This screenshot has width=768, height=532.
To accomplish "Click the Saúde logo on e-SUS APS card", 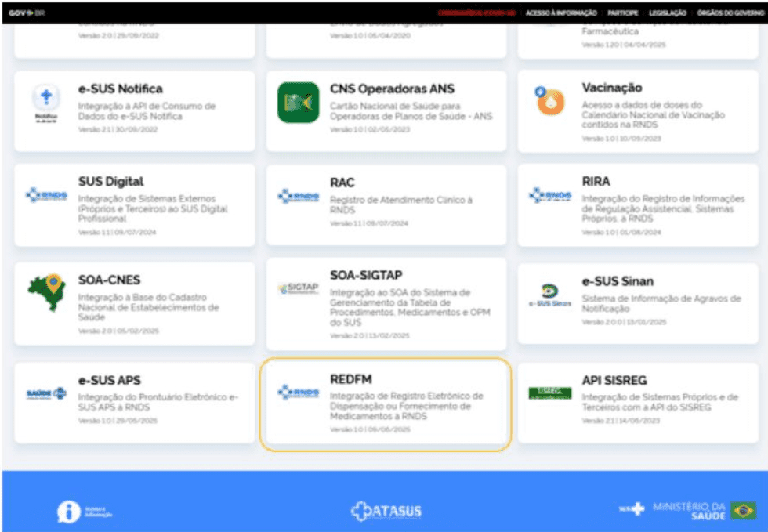I will click(x=46, y=393).
